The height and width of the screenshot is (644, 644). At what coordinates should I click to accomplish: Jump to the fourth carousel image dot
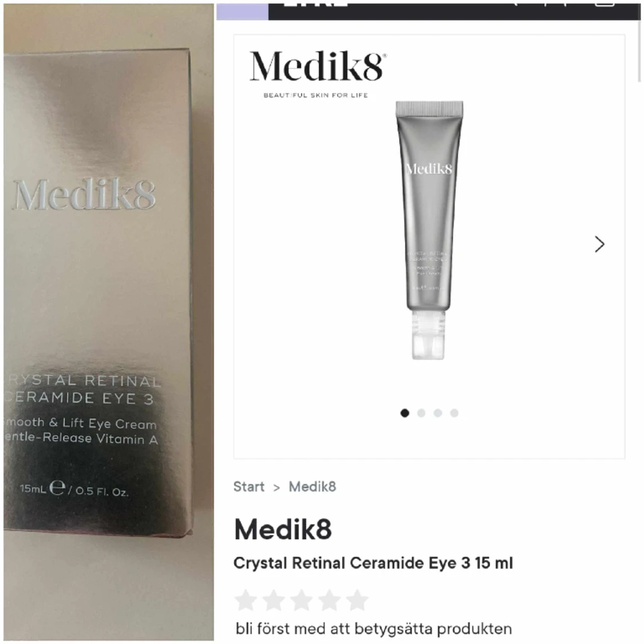click(x=454, y=413)
